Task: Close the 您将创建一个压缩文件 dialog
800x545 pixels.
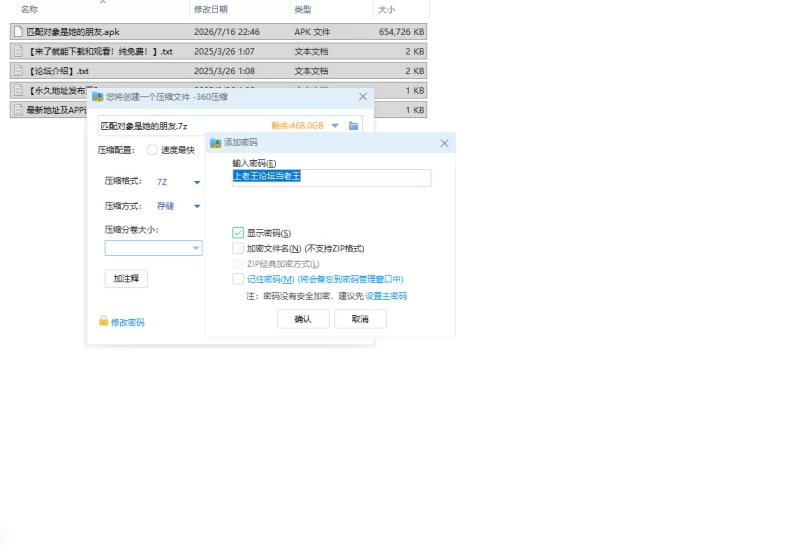Action: click(x=363, y=96)
